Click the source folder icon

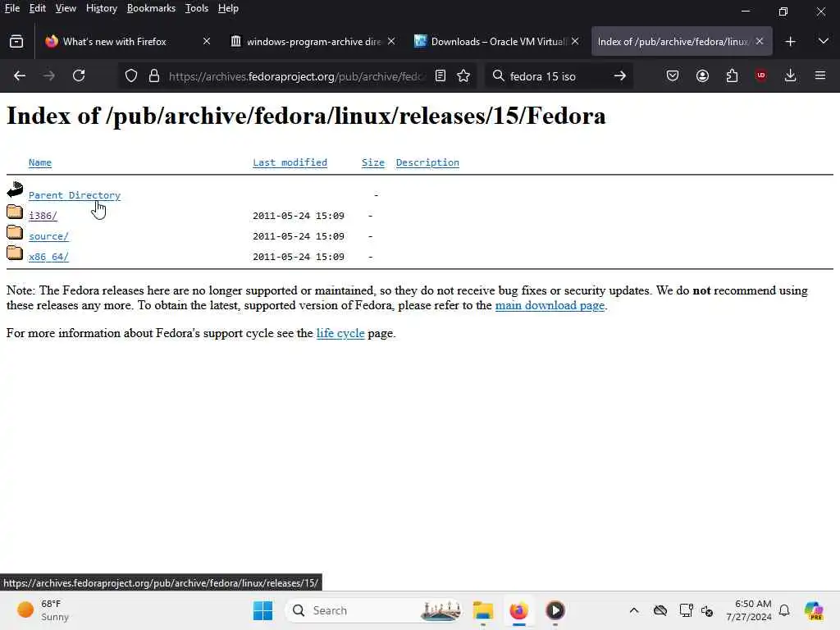tap(15, 232)
